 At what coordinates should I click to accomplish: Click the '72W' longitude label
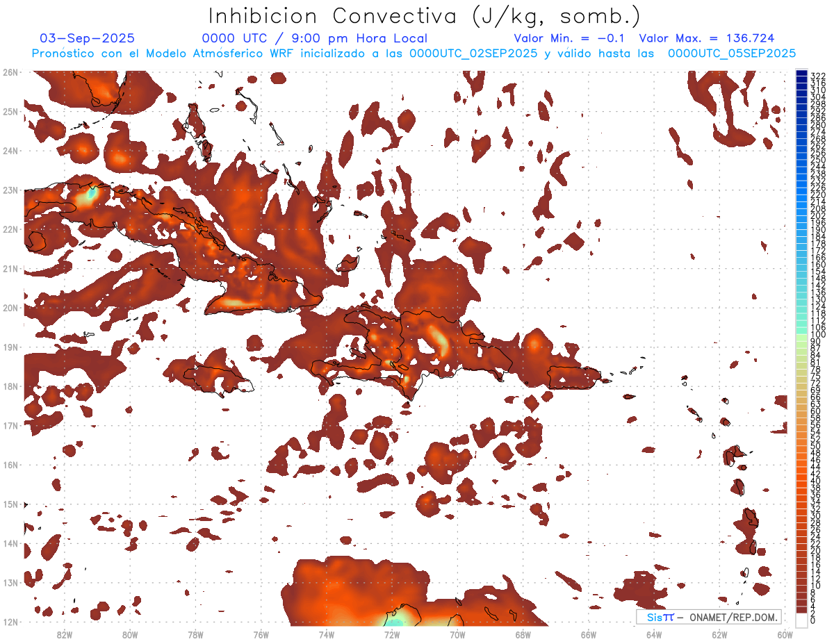pyautogui.click(x=392, y=634)
